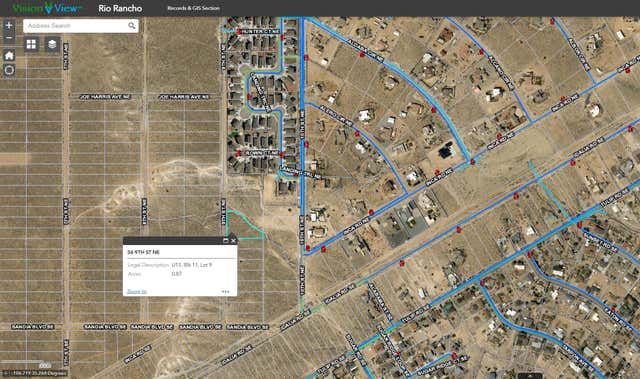Click the Vision View logo
Viewport: 640px width, 379px height.
coord(47,8)
